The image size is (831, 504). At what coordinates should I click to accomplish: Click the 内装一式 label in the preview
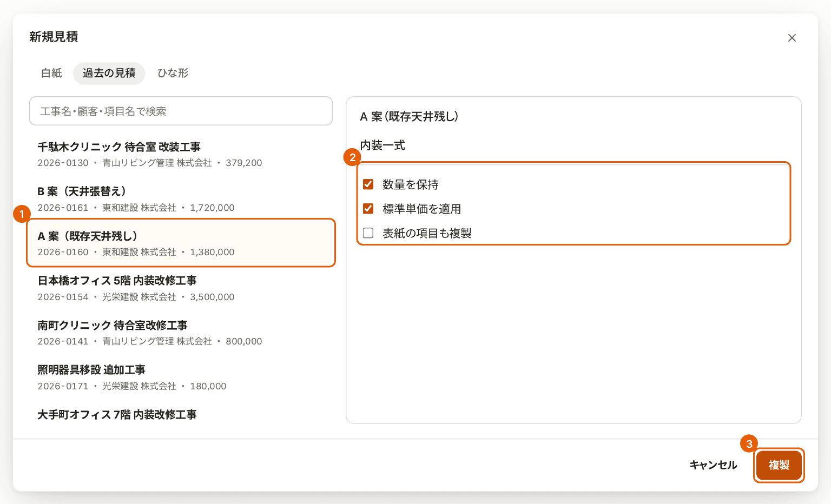382,145
